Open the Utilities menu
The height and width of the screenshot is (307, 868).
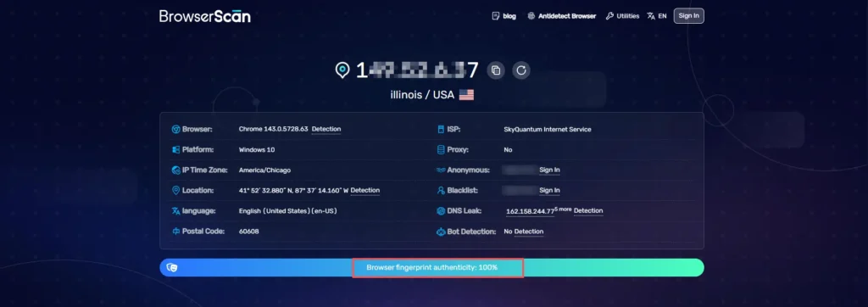(x=628, y=16)
